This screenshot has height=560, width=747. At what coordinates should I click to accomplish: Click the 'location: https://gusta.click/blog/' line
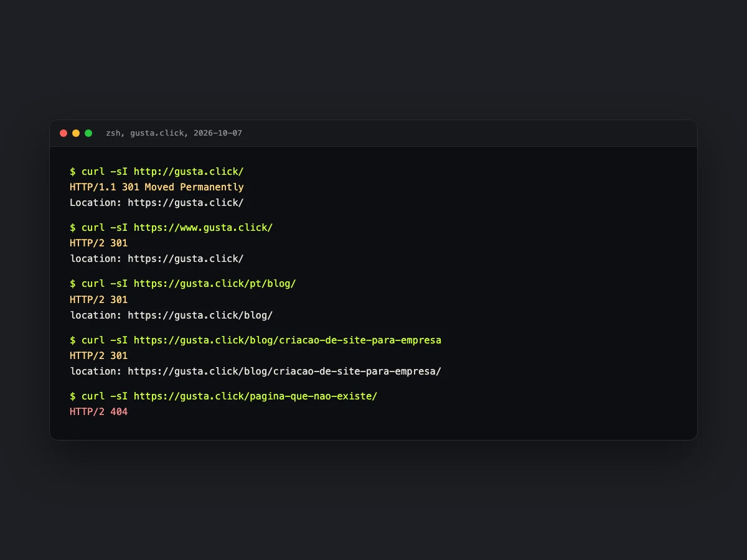(171, 315)
